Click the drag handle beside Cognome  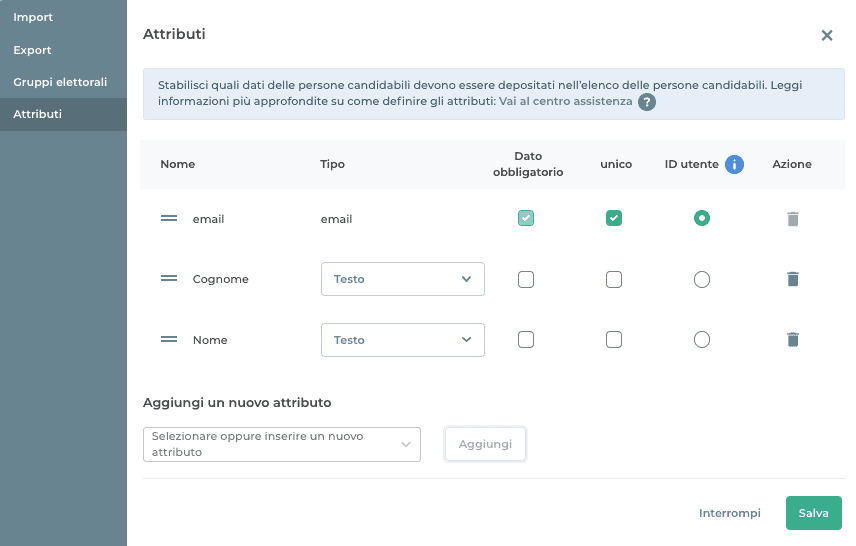[x=169, y=279]
